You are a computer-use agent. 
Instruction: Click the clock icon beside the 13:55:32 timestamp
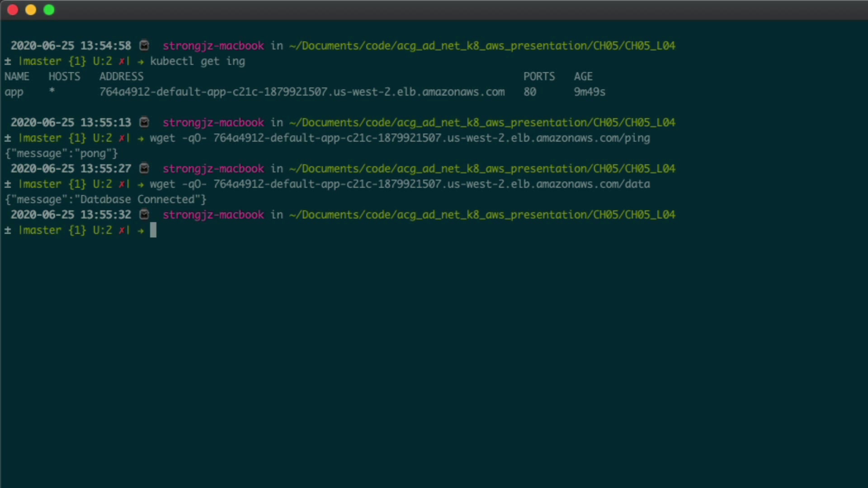(x=144, y=215)
